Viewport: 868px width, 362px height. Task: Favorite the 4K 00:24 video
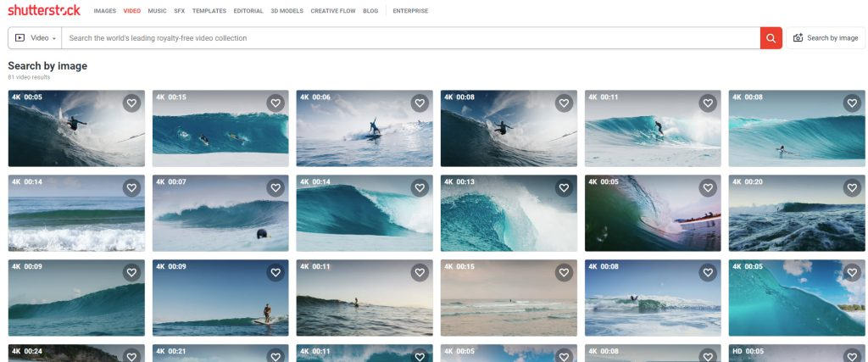coord(131,356)
